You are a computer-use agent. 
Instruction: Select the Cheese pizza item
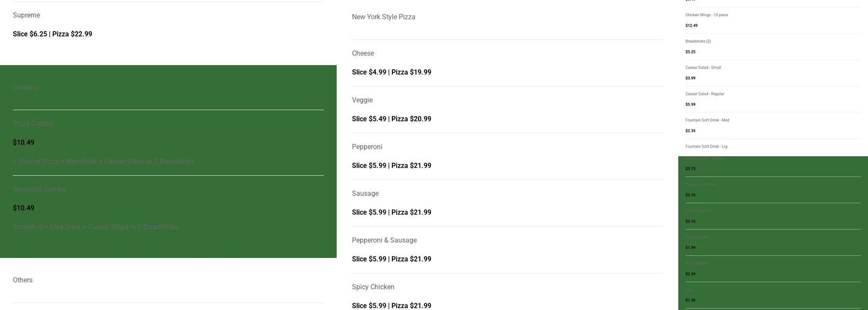coord(363,54)
